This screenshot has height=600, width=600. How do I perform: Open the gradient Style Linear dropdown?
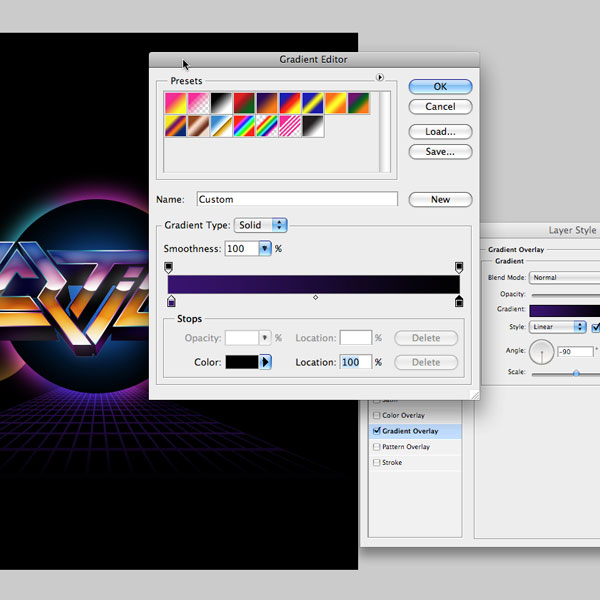coord(559,327)
